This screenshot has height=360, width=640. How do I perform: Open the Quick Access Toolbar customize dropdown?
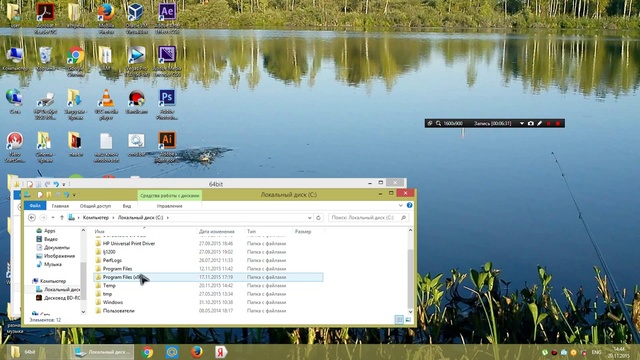[x=74, y=195]
